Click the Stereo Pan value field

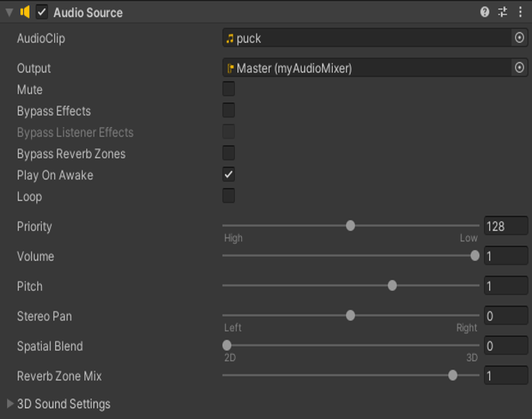[506, 316]
